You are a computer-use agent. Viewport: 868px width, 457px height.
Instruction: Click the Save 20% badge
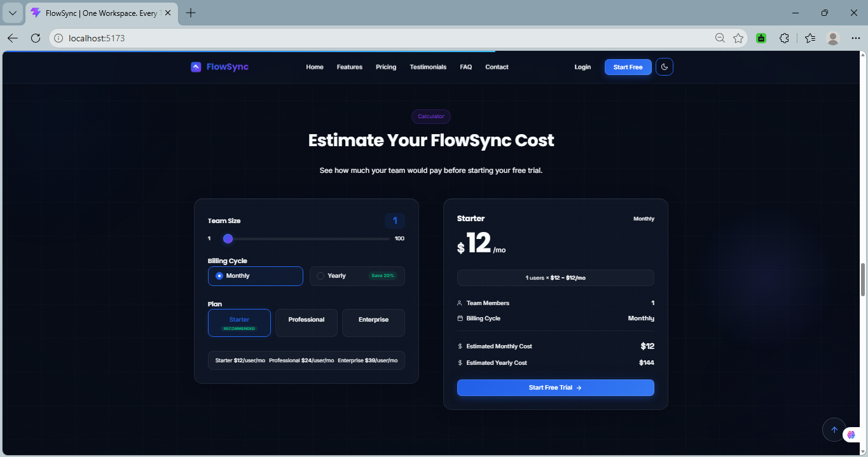383,276
